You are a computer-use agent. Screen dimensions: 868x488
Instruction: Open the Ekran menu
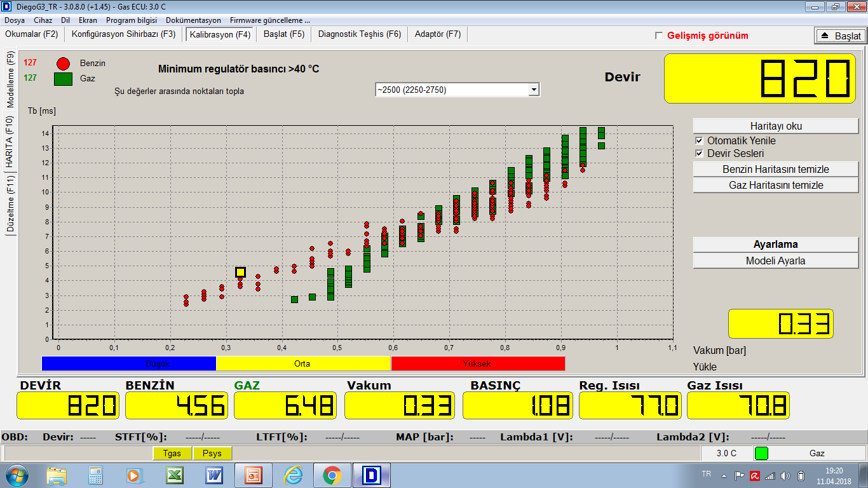(88, 20)
